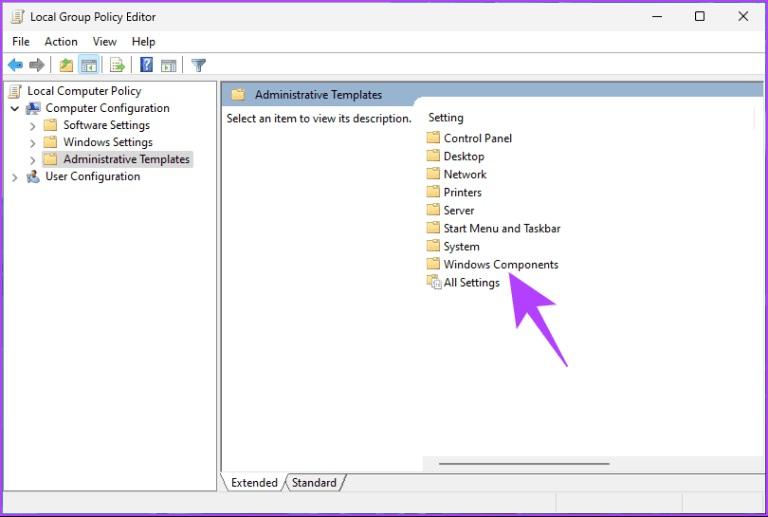The image size is (768, 517).
Task: Toggle the Show/Hide Action Pane icon
Action: coord(168,65)
